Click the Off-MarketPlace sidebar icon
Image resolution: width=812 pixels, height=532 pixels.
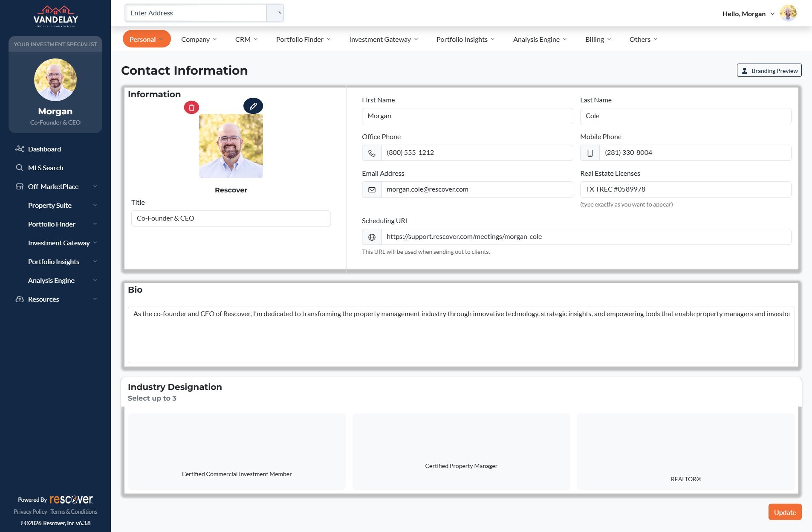pyautogui.click(x=20, y=186)
